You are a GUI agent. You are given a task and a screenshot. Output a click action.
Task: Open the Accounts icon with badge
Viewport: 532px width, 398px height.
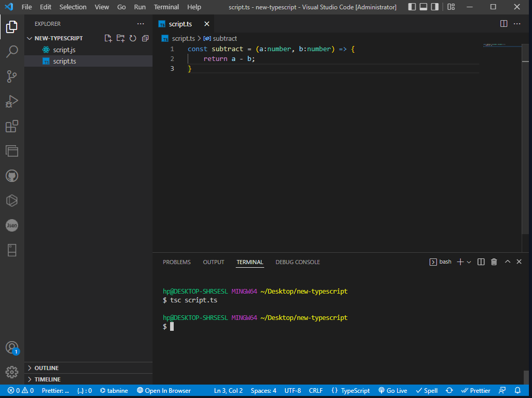pos(12,348)
